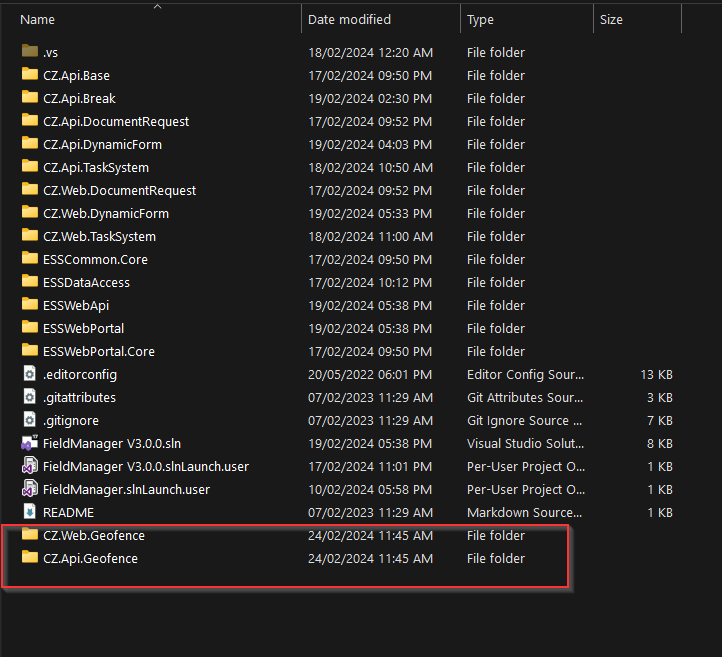Viewport: 722px width, 657px height.
Task: Click the date 19/02/2024 02:30 PM
Action: (x=370, y=99)
